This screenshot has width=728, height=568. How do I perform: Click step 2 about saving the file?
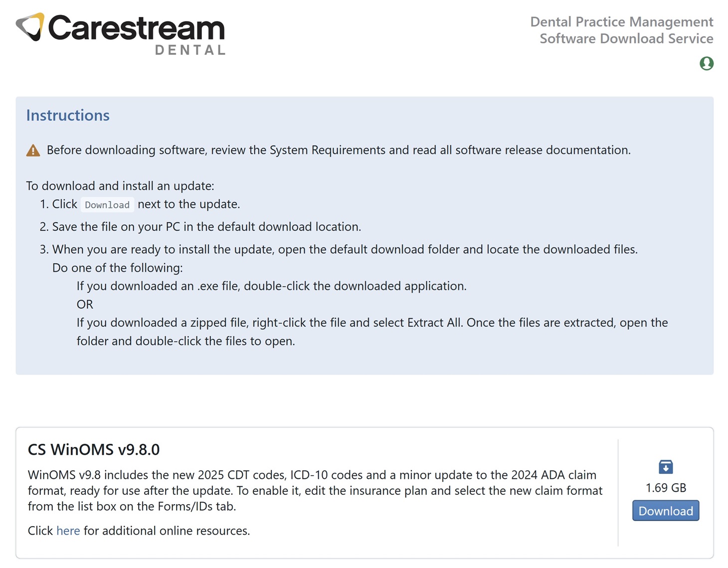[206, 227]
